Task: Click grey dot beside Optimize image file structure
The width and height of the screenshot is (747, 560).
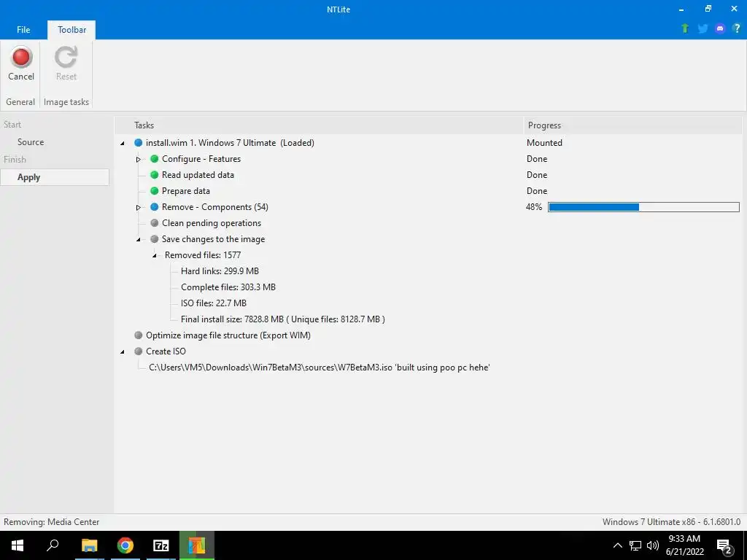Action: [138, 335]
